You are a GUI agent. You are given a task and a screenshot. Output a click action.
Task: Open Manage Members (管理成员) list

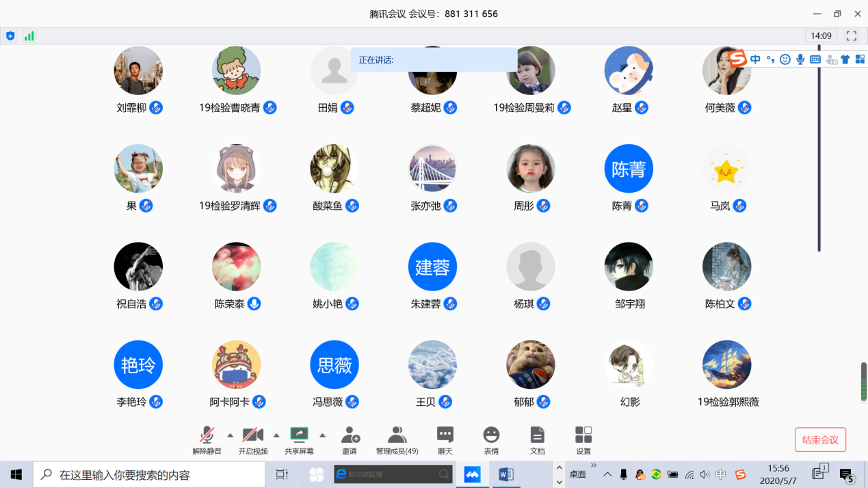(397, 440)
